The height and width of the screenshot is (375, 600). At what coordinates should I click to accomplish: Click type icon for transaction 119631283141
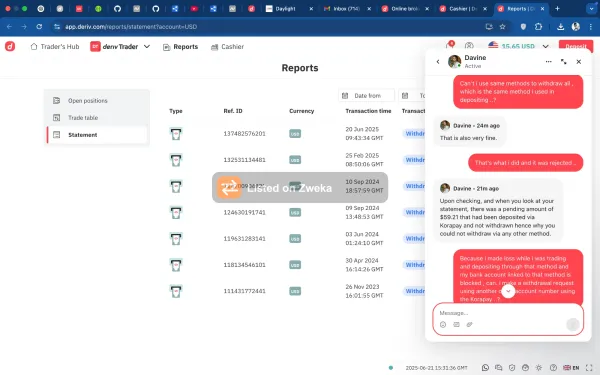coord(176,238)
